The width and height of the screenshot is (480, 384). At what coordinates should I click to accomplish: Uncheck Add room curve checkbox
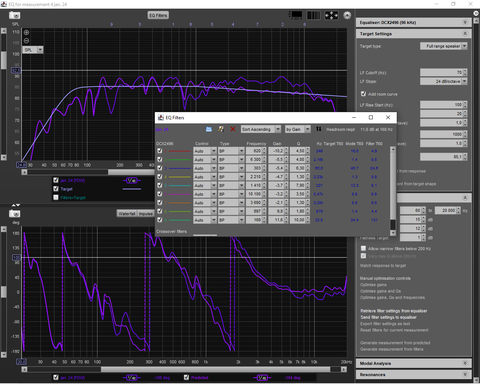[363, 94]
